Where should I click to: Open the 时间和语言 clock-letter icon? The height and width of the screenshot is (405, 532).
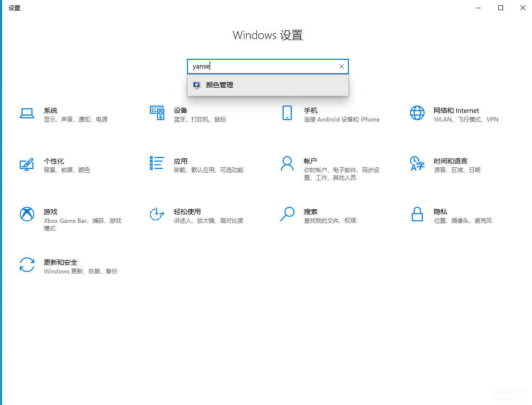417,163
